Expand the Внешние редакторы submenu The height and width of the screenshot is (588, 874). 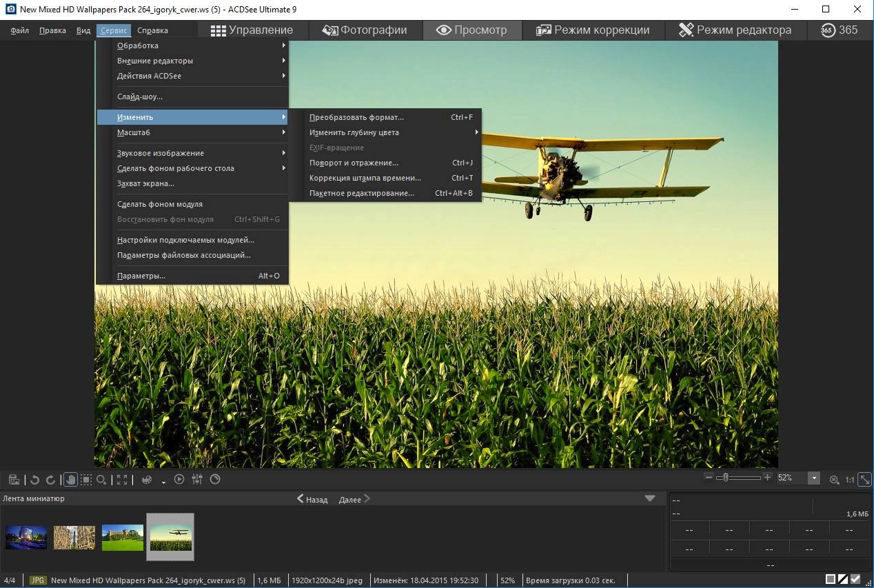192,61
